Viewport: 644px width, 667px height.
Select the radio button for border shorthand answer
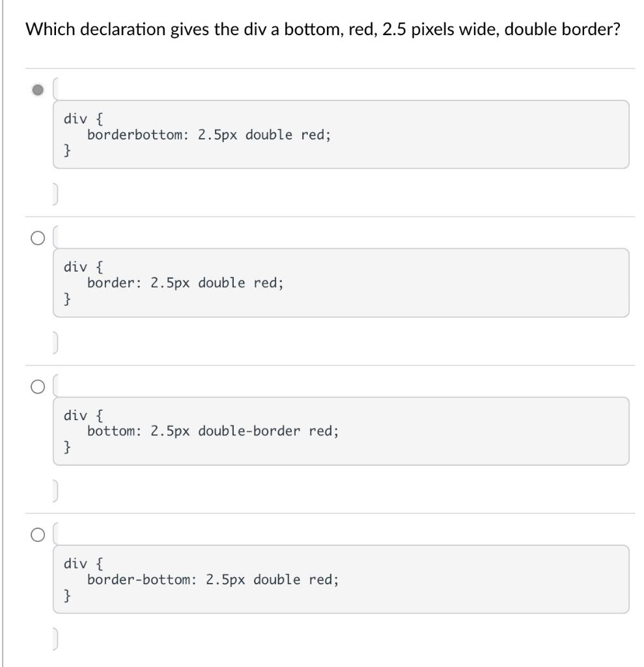pyautogui.click(x=36, y=237)
